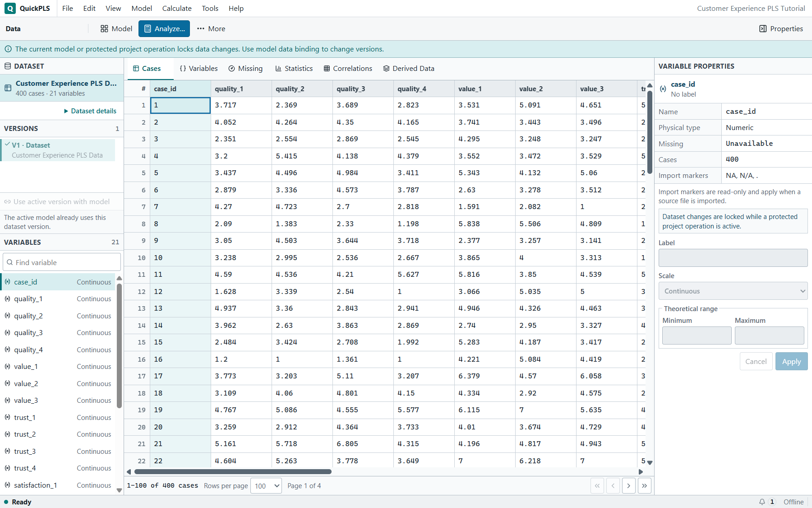Viewport: 812px width, 508px height.
Task: Go to previous page button
Action: (613, 486)
